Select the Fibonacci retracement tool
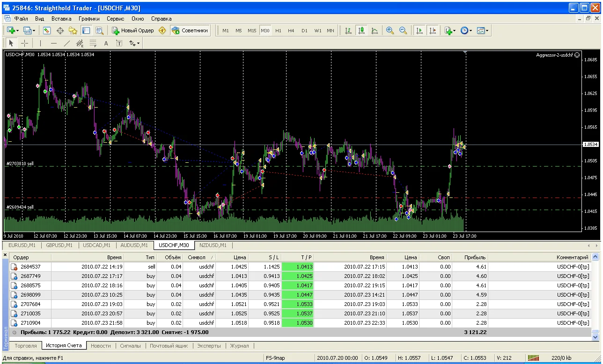 [93, 44]
